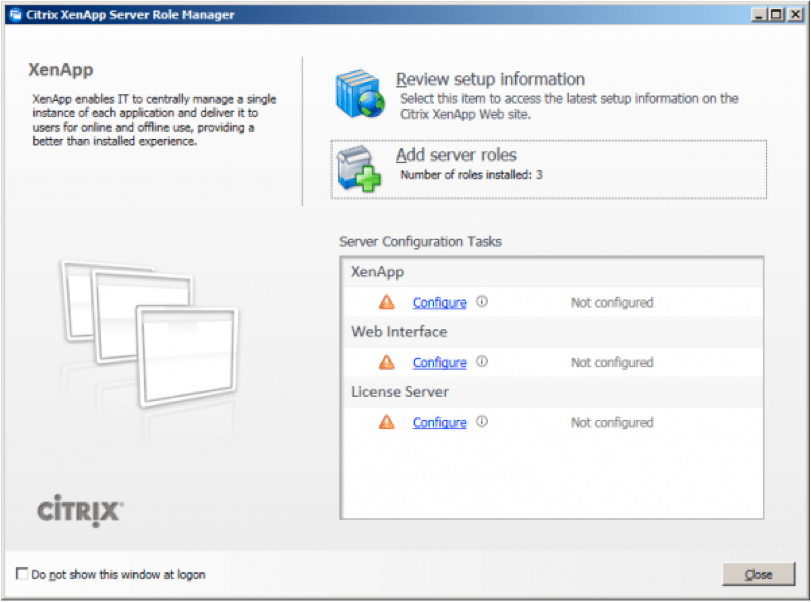Minimize the Server Role Manager window
Viewport: 811px width, 602px height.
[x=759, y=14]
